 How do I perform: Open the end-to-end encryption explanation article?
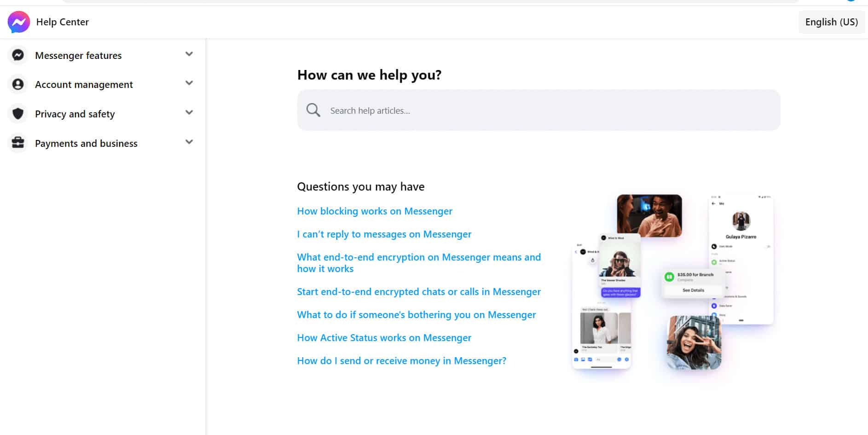click(x=418, y=262)
